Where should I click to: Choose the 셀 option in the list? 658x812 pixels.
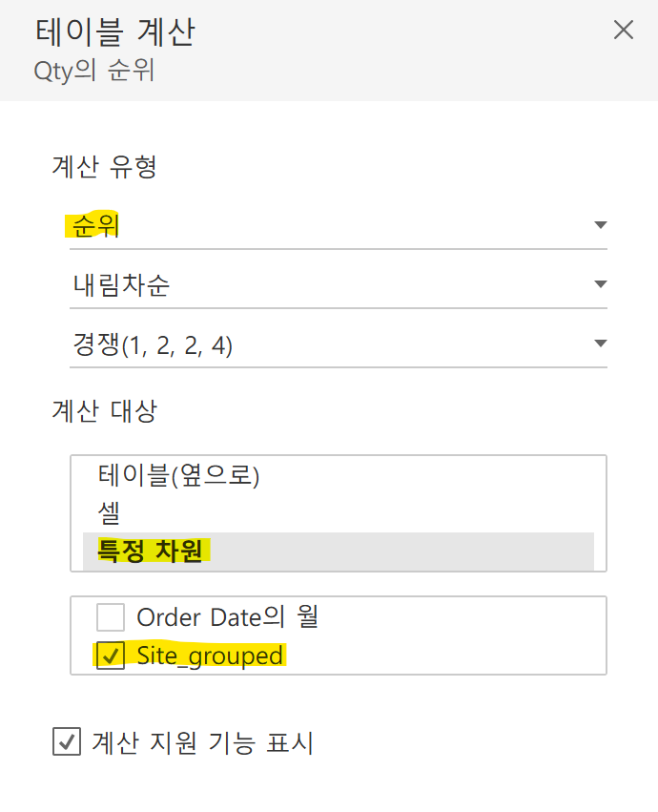(x=109, y=512)
